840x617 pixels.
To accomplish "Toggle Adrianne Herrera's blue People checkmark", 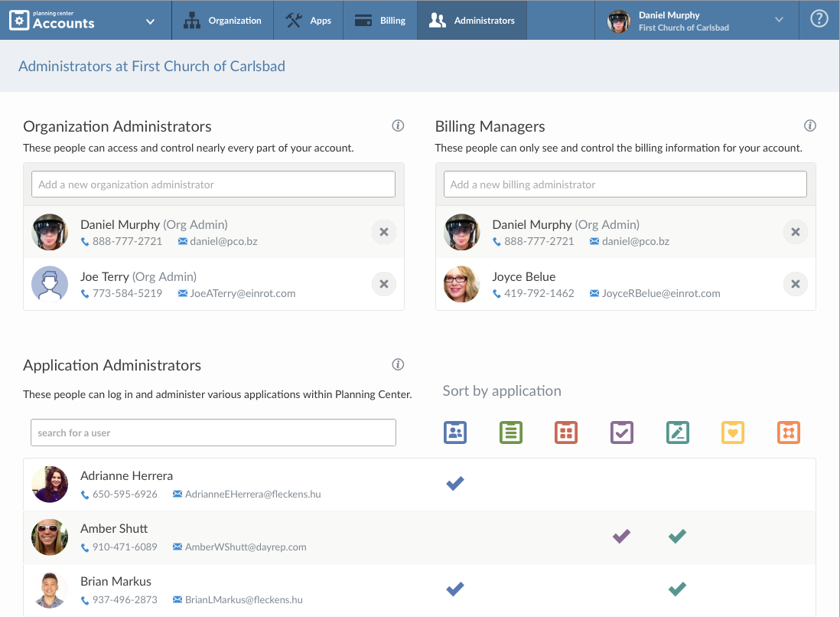I will [x=455, y=483].
